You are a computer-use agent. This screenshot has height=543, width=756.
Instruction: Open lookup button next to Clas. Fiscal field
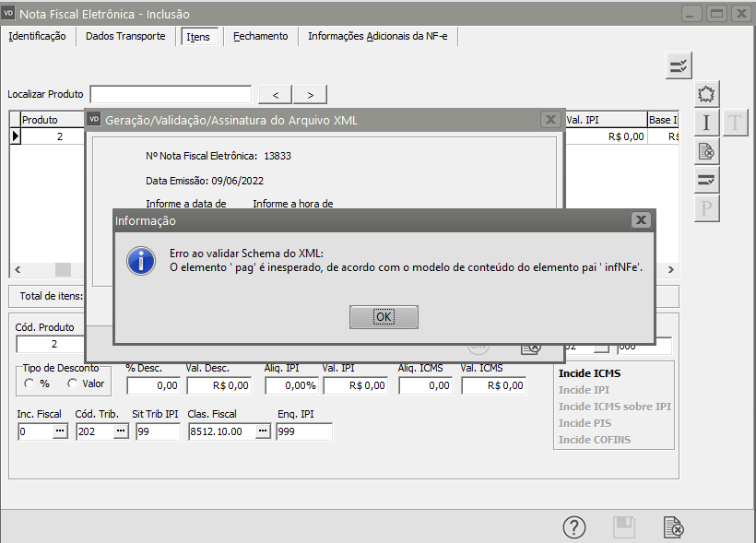(263, 431)
